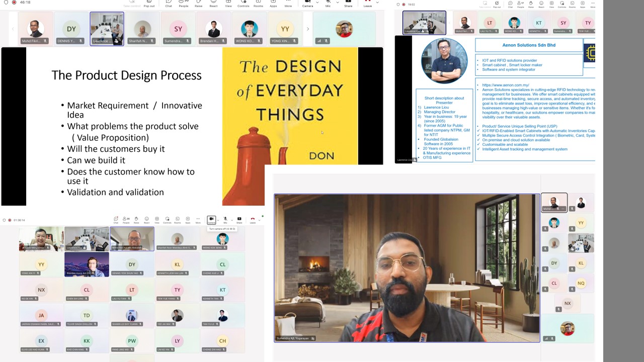Open People panel in the 46:18 meeting
The height and width of the screenshot is (362, 644).
tap(184, 4)
